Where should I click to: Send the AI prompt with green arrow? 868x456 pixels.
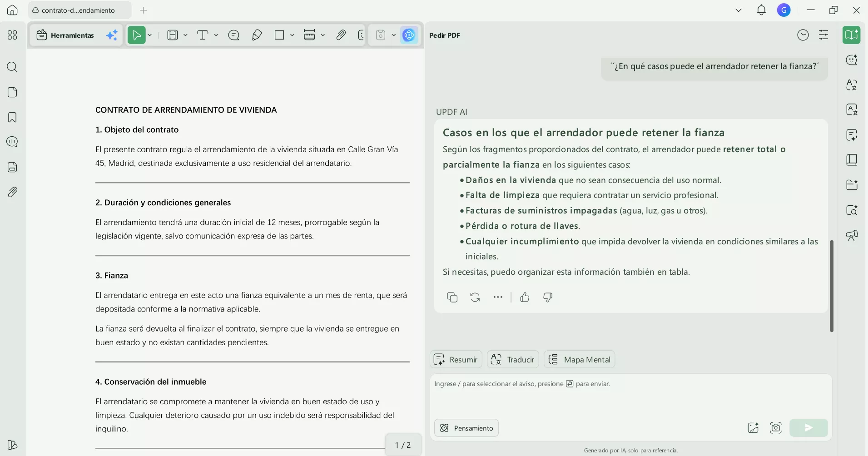point(808,428)
